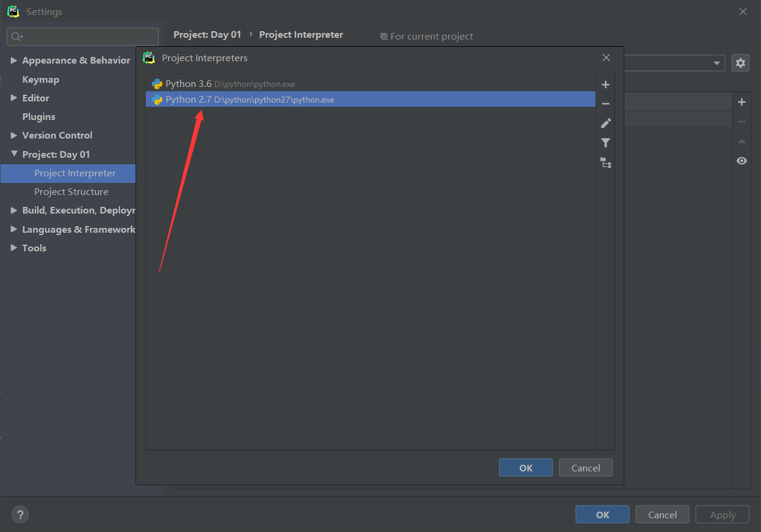Show paths tree icon for selected interpreter
This screenshot has width=761, height=532.
[x=606, y=163]
